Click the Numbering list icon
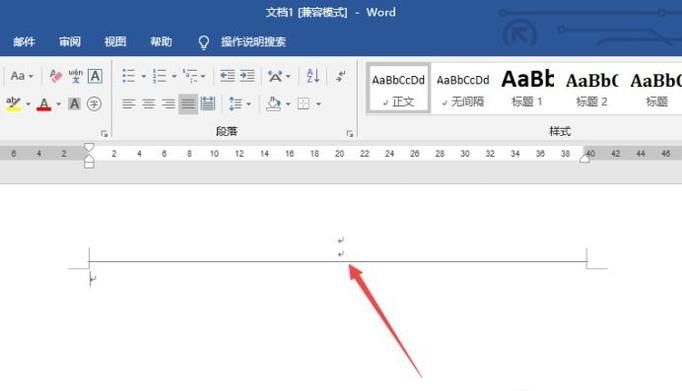Viewport: 682px width, 391px height. 159,76
